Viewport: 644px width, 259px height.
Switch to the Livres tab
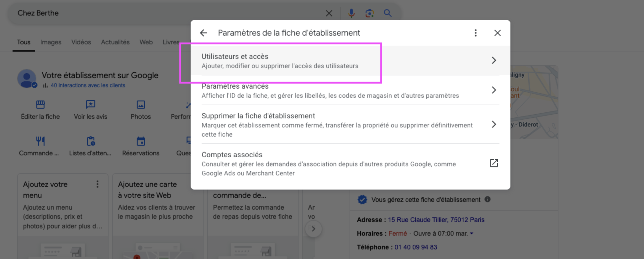(x=171, y=42)
